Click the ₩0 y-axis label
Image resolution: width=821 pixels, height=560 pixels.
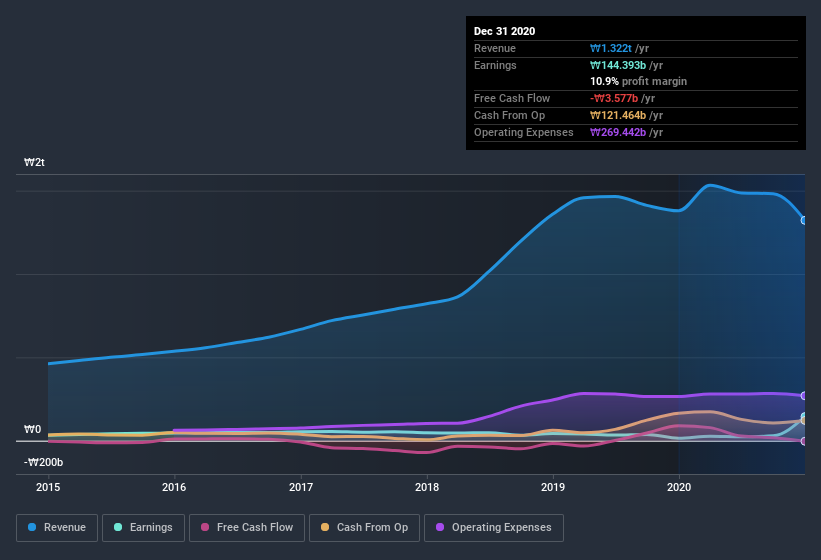click(32, 429)
